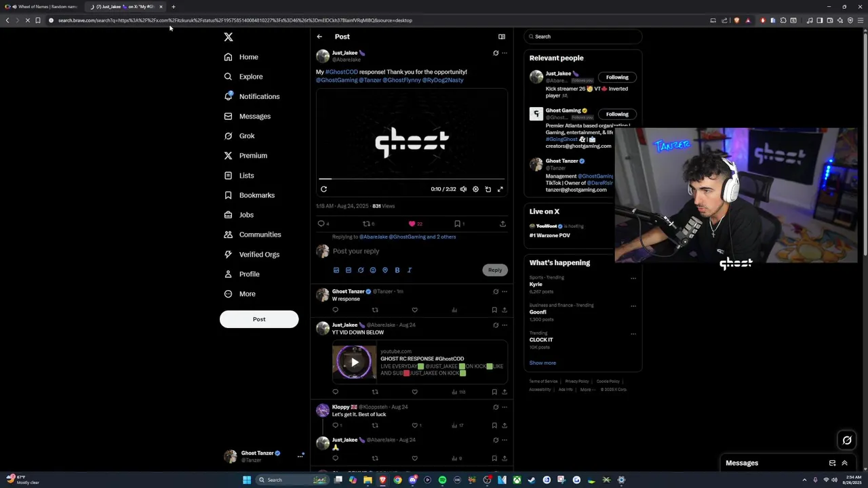Open reader view icon in Post header
The height and width of the screenshot is (488, 868).
[502, 37]
